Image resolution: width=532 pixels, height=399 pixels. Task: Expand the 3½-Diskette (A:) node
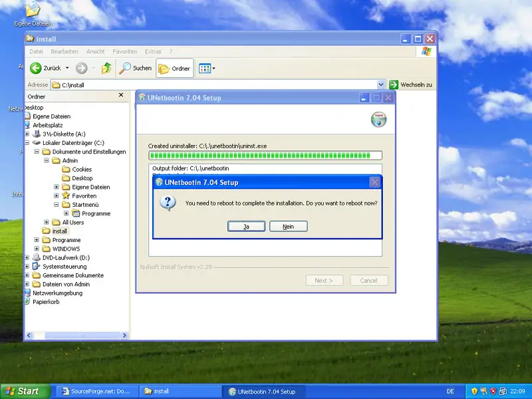(27, 134)
